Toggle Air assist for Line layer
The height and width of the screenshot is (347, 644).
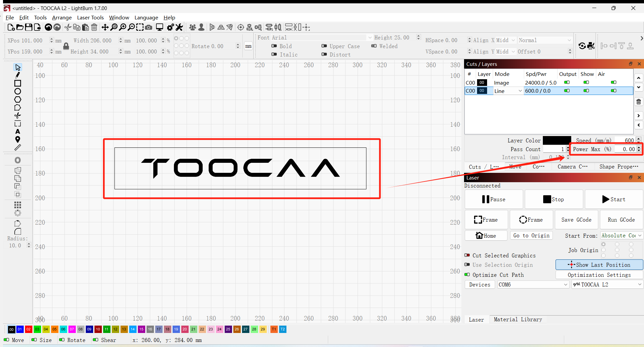614,91
